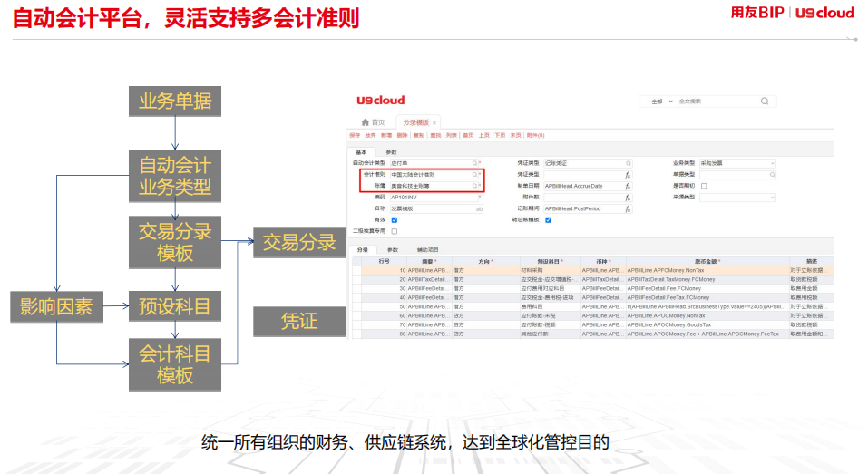This screenshot has width=868, height=474.
Task: Select the 分录模板 tab
Action: tap(416, 122)
